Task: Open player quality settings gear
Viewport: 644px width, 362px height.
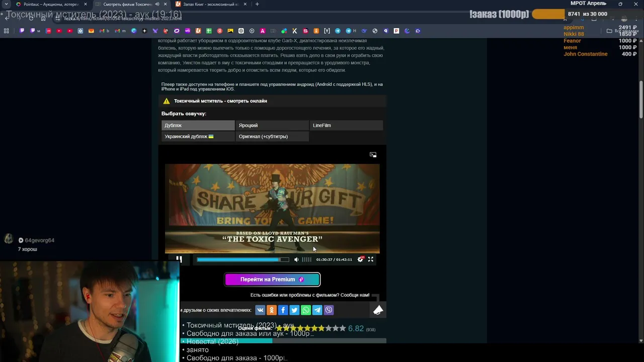Action: (360, 259)
